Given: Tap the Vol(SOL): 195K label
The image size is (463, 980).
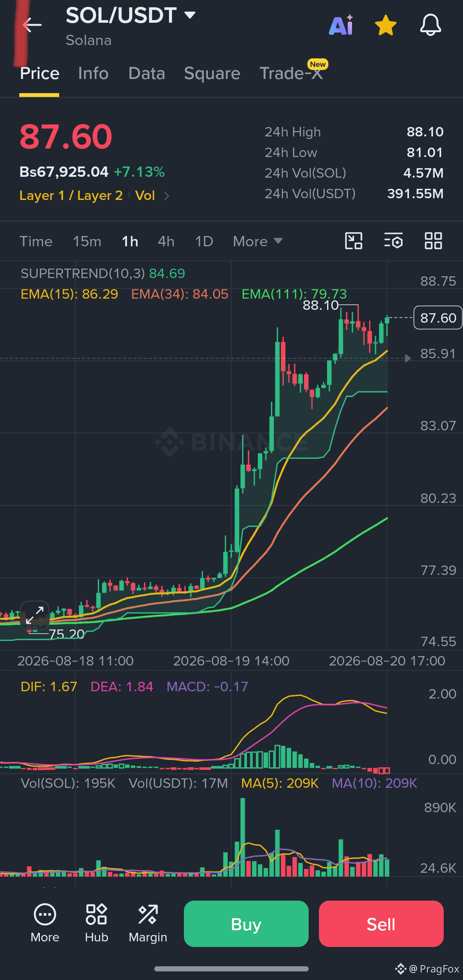Looking at the screenshot, I should pyautogui.click(x=68, y=783).
